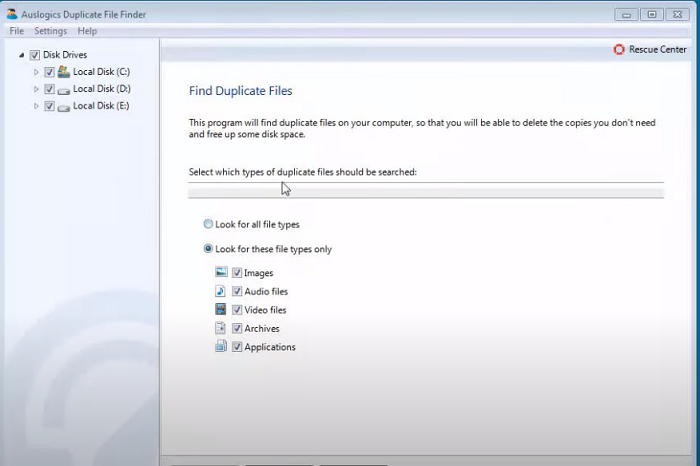The image size is (700, 466).
Task: Click the Images label text
Action: coord(258,273)
